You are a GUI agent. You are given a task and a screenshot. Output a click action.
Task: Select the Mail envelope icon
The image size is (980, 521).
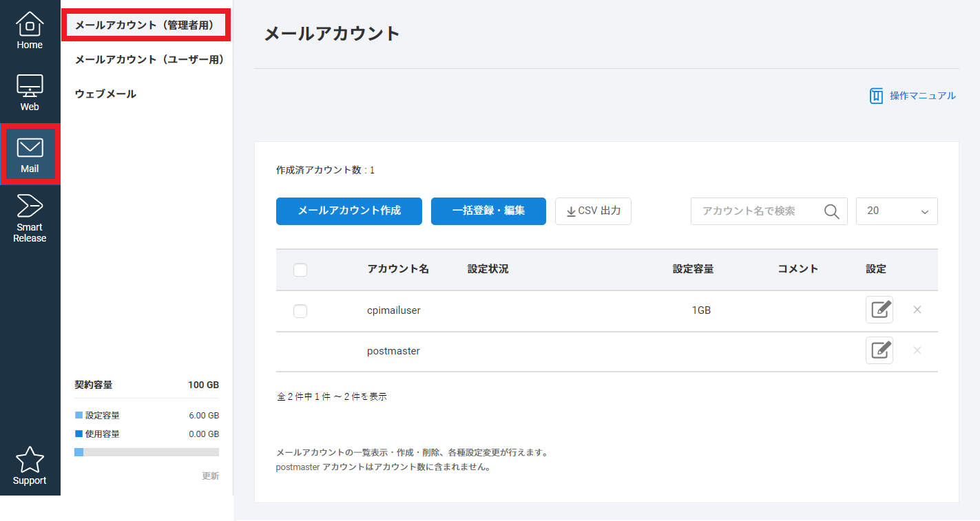pyautogui.click(x=30, y=154)
